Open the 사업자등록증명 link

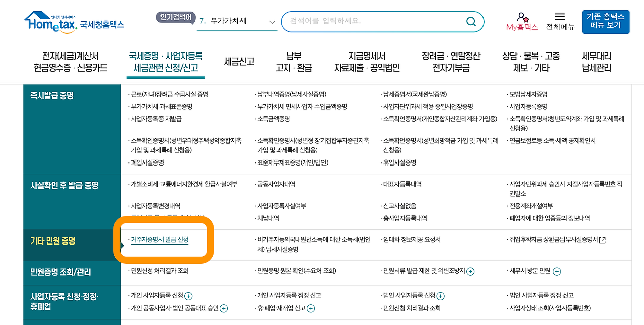pos(527,107)
